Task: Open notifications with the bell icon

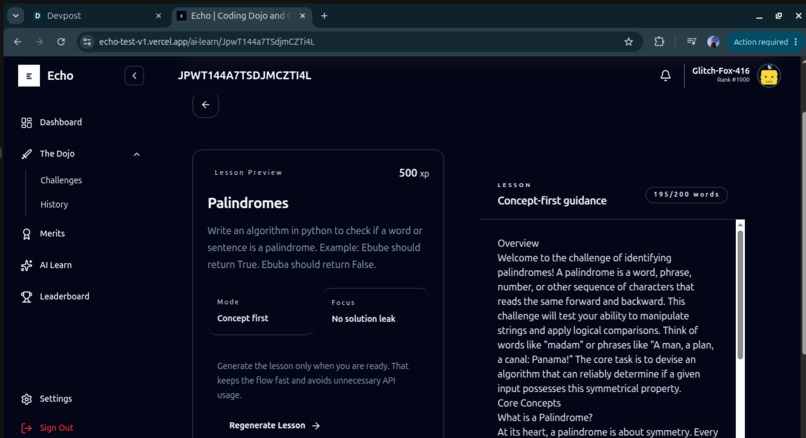Action: pyautogui.click(x=665, y=76)
